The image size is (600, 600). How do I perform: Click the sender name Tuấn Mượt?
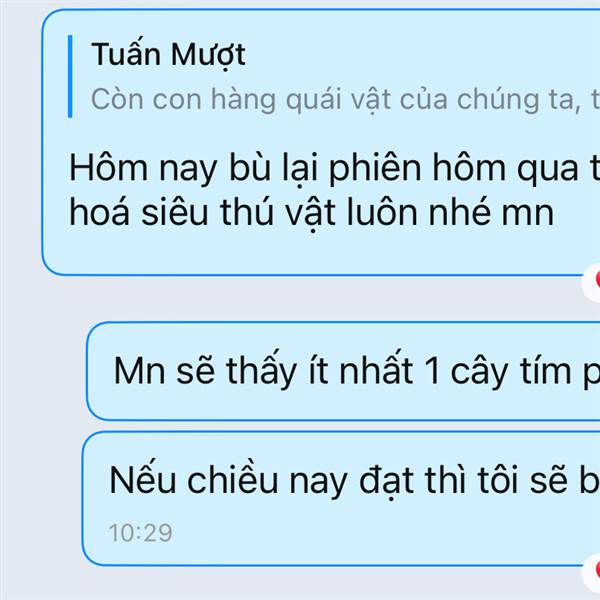pyautogui.click(x=168, y=55)
